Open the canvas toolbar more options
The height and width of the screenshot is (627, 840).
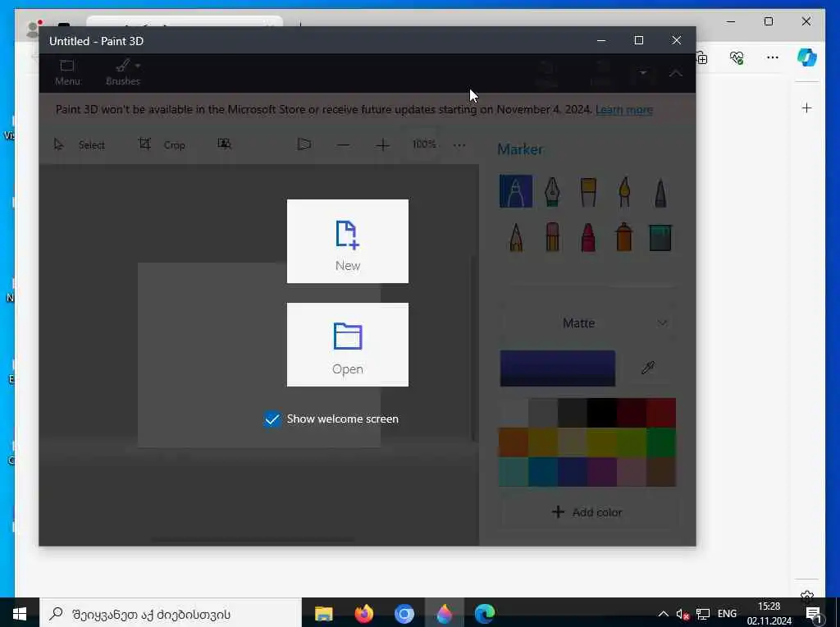[x=459, y=144]
